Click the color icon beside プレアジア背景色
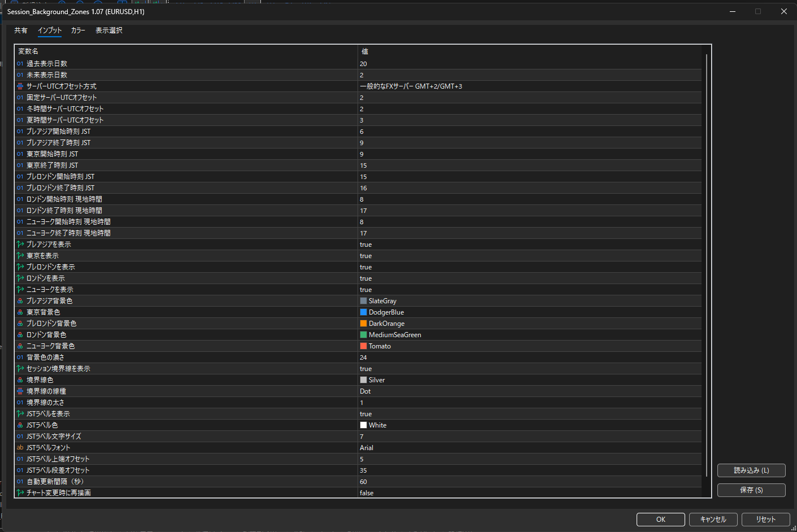The image size is (797, 532). [x=20, y=301]
